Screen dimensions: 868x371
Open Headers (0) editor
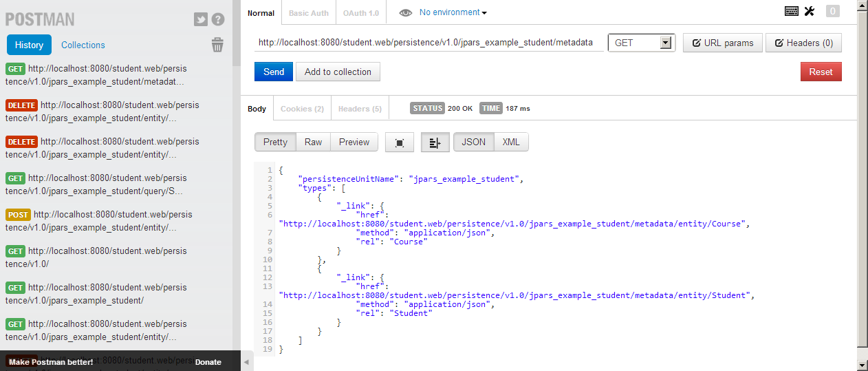point(803,43)
